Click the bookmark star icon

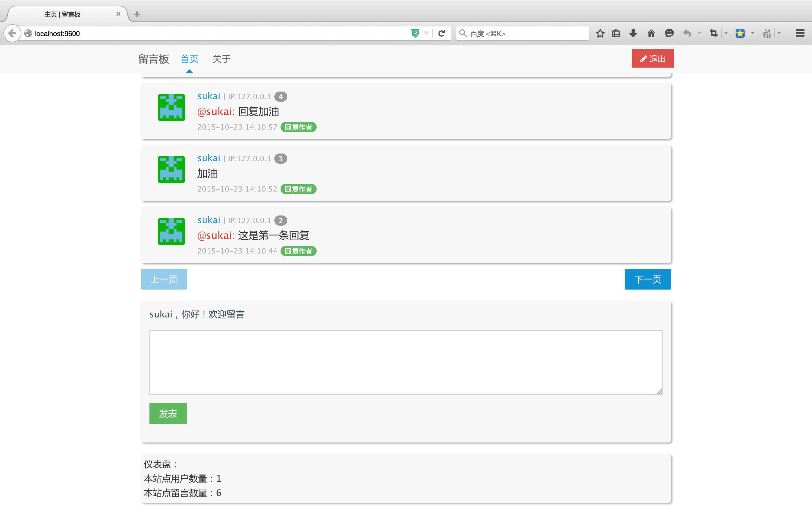pyautogui.click(x=600, y=33)
